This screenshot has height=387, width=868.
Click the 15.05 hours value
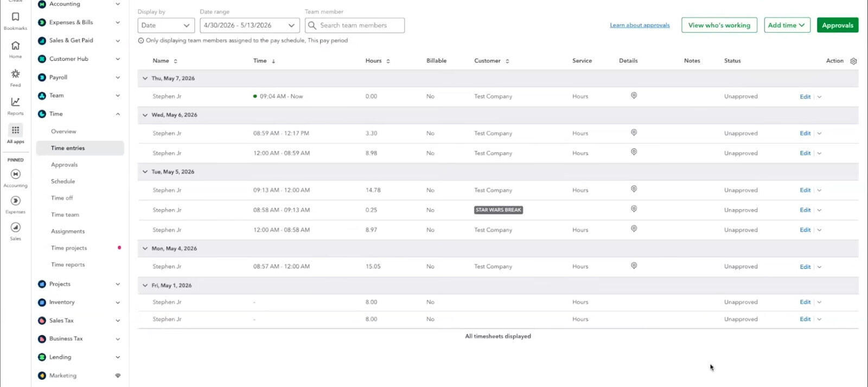tap(373, 267)
